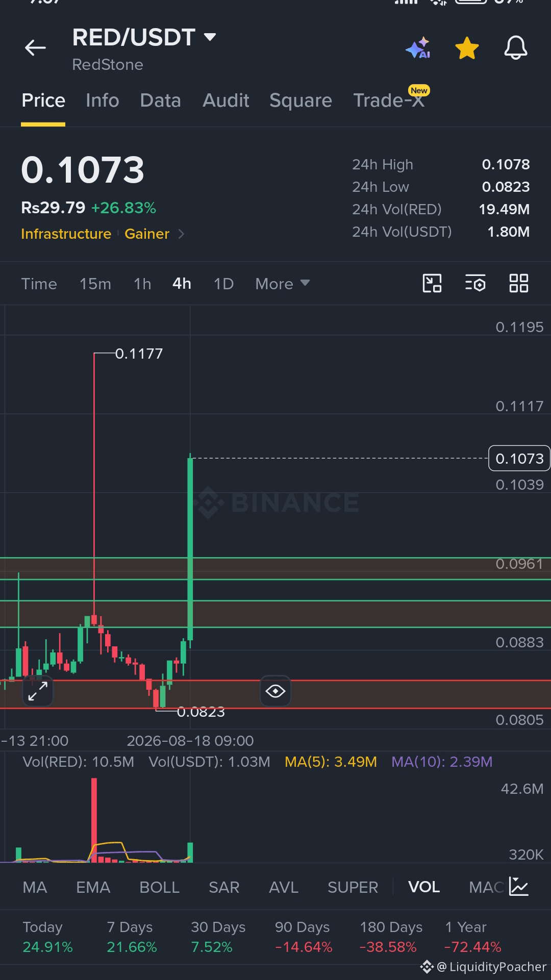
Task: Enable the SUPER indicator
Action: [353, 887]
